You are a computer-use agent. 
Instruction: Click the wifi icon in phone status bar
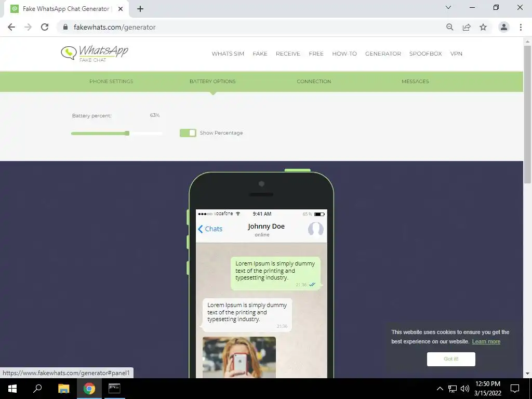click(x=238, y=214)
